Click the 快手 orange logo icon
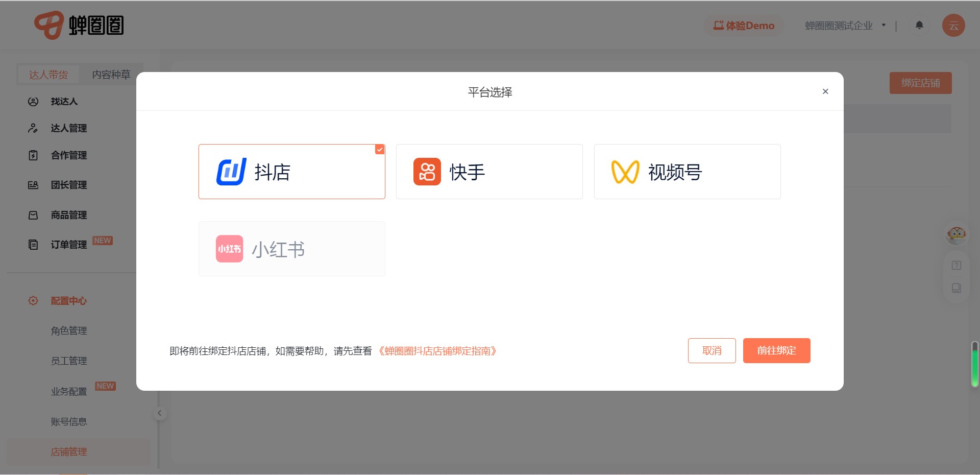This screenshot has width=980, height=475. (427, 172)
